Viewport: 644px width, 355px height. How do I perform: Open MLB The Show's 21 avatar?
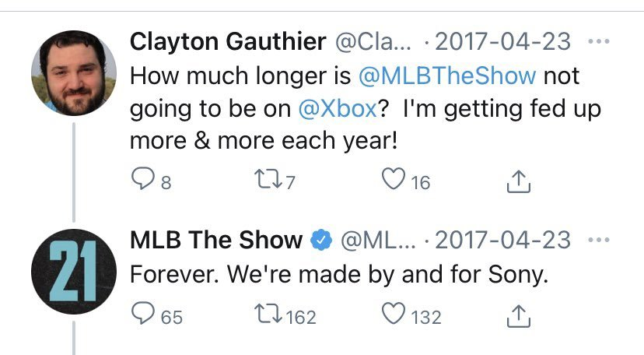tap(74, 271)
